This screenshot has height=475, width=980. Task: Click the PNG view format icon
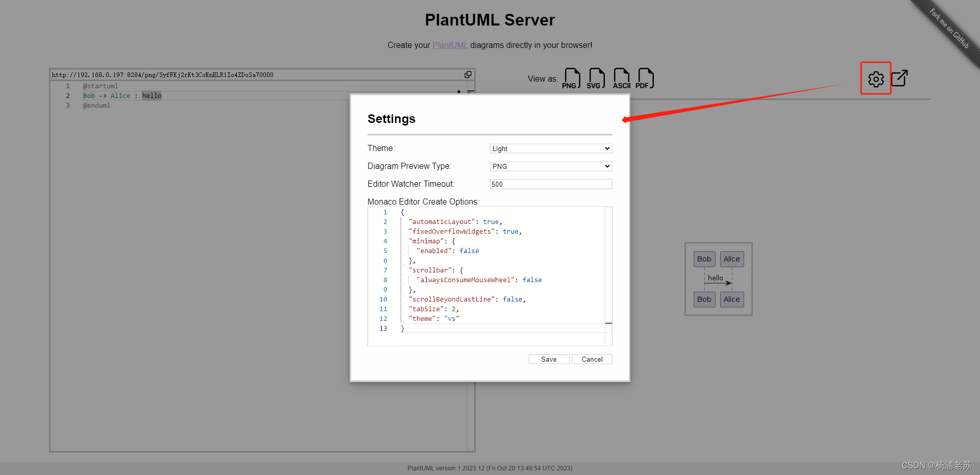(571, 78)
